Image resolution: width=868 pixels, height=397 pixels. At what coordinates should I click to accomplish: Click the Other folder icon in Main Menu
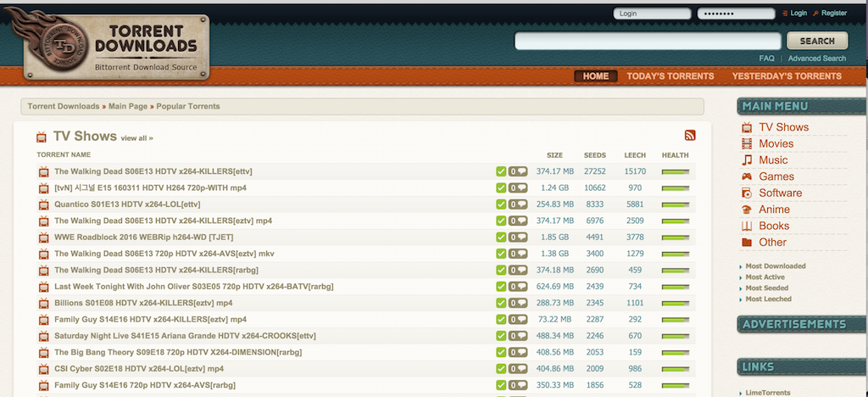coord(747,243)
